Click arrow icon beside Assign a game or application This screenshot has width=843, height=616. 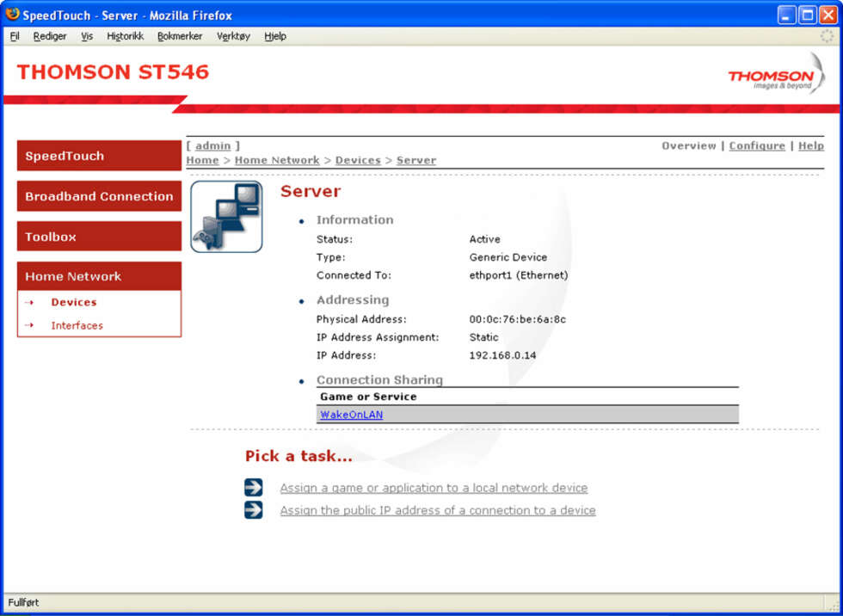tap(253, 487)
